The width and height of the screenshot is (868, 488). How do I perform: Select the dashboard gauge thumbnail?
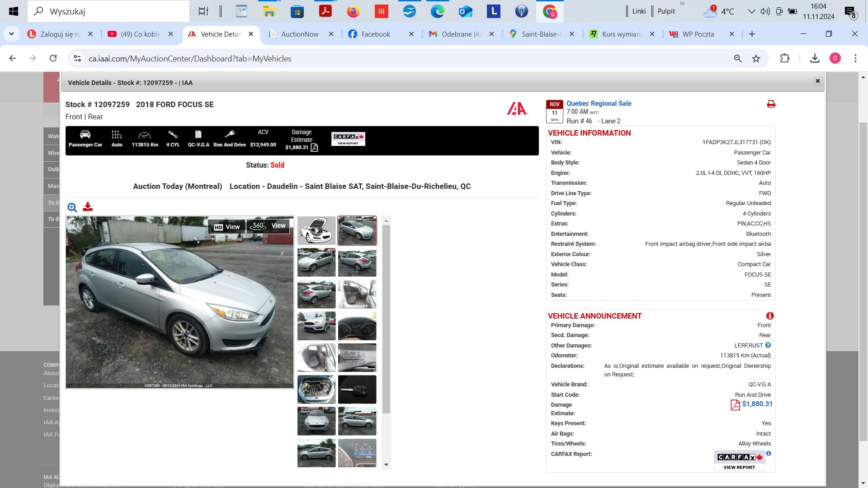(357, 326)
